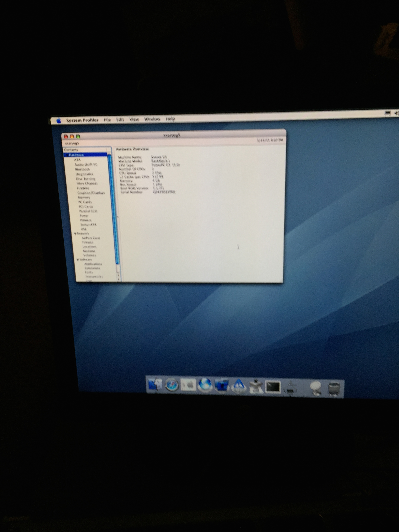Select Bluetooth in the Contents list
399x532 pixels.
[82, 169]
